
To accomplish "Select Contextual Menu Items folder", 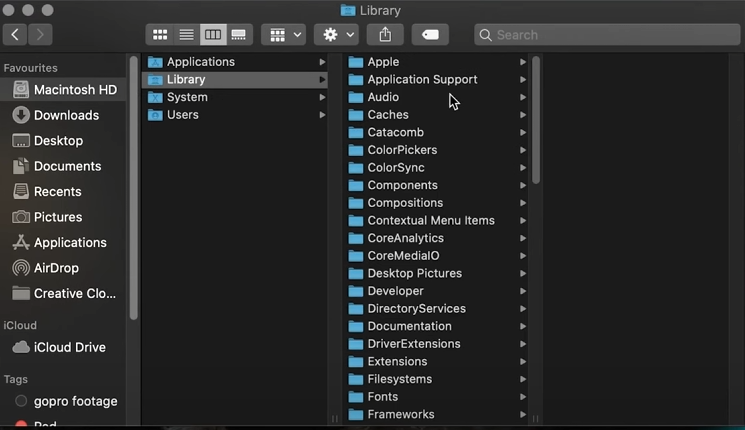I will [436, 220].
